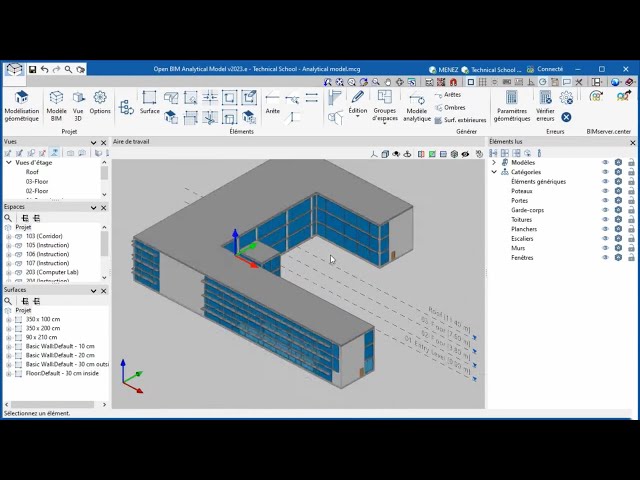Click the MENEZ user account
Image resolution: width=640 pixels, height=480 pixels.
(x=443, y=69)
